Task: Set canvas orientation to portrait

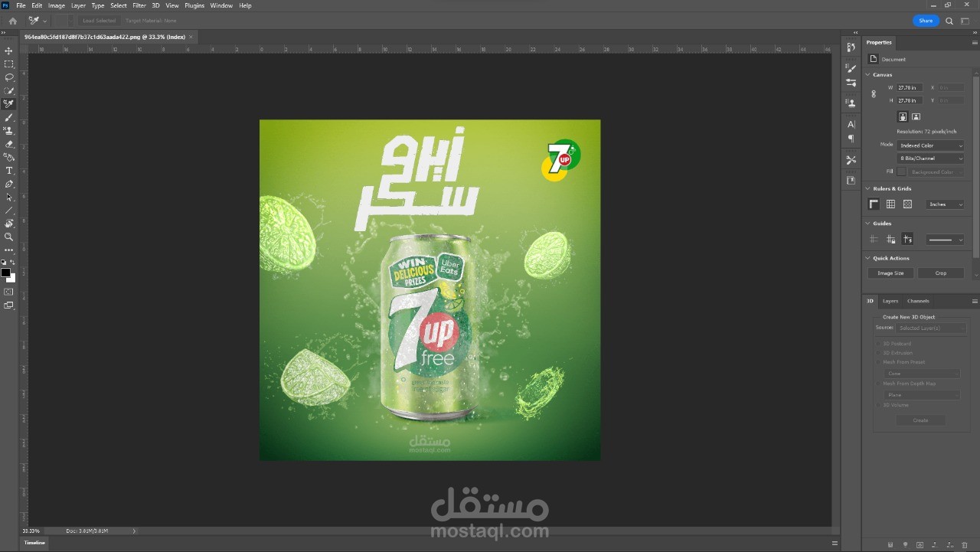Action: 903,117
